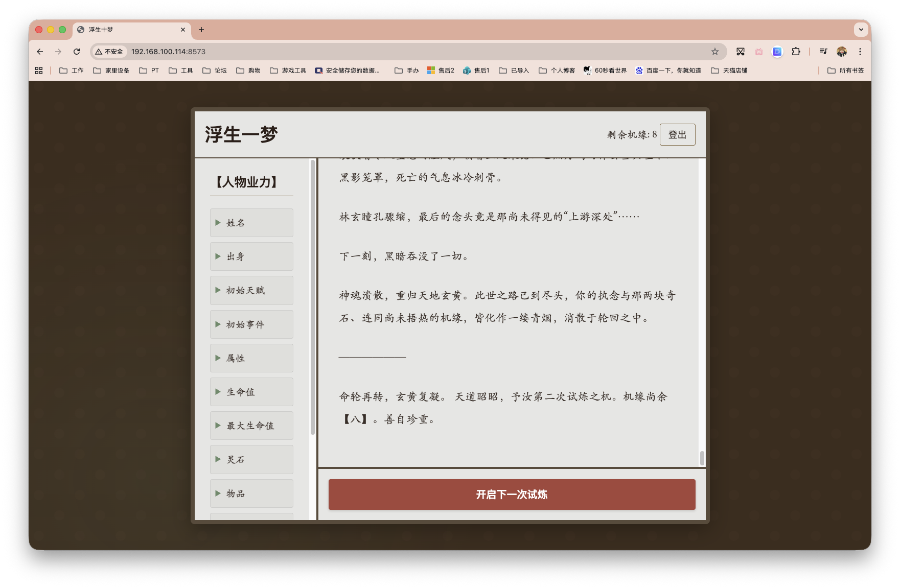The width and height of the screenshot is (900, 588).
Task: Click the scissors screenshot extension icon
Action: [740, 52]
